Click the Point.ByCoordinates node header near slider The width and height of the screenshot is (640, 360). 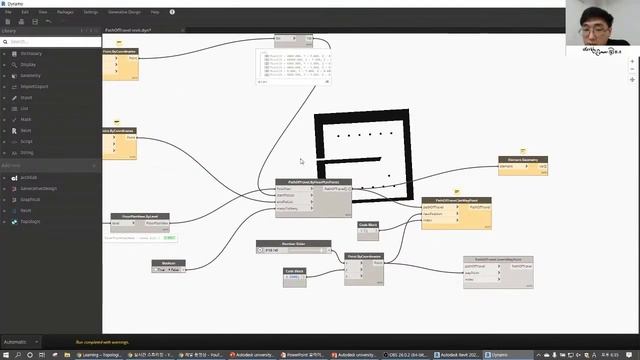tap(364, 256)
